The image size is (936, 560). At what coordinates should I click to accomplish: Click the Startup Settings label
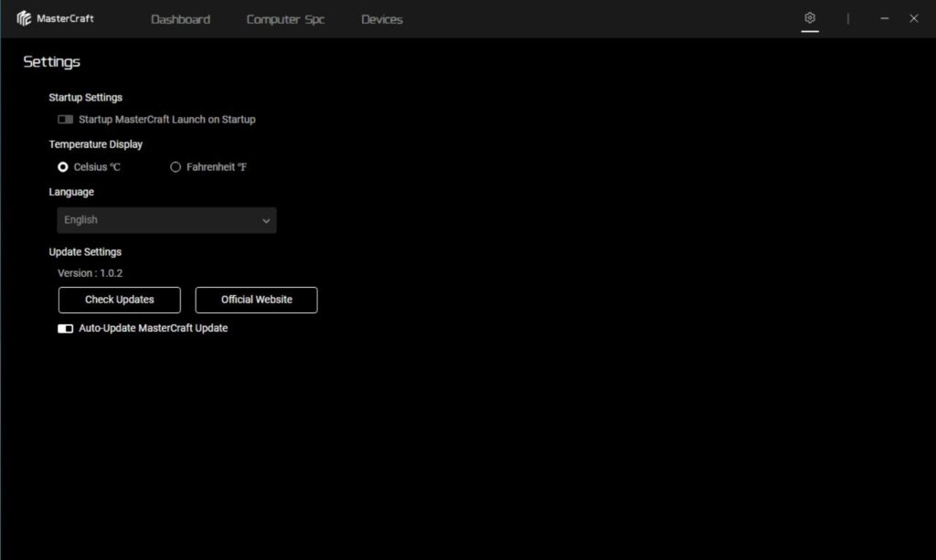(x=85, y=97)
